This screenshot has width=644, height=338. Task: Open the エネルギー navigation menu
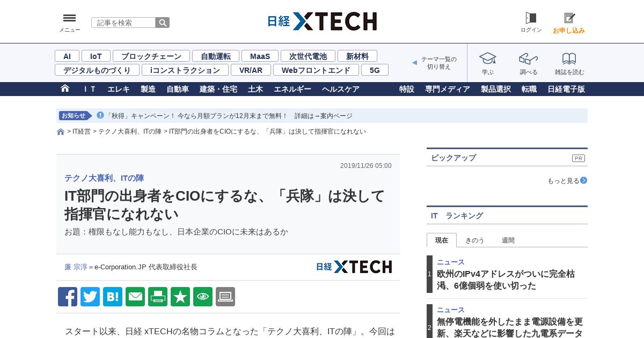pyautogui.click(x=292, y=89)
